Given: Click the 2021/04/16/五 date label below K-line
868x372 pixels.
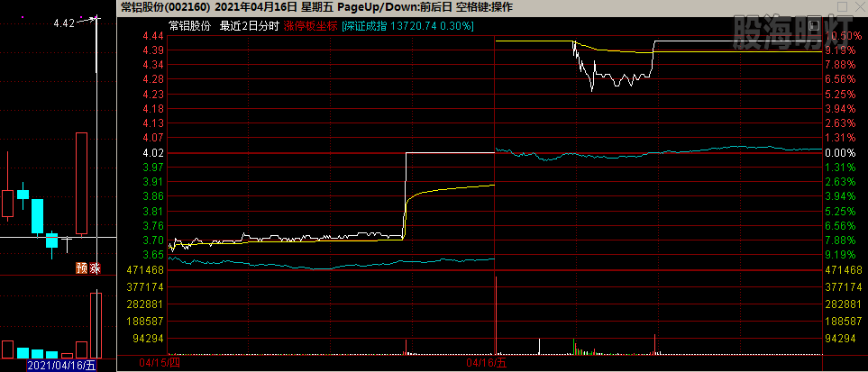Looking at the screenshot, I should (61, 366).
